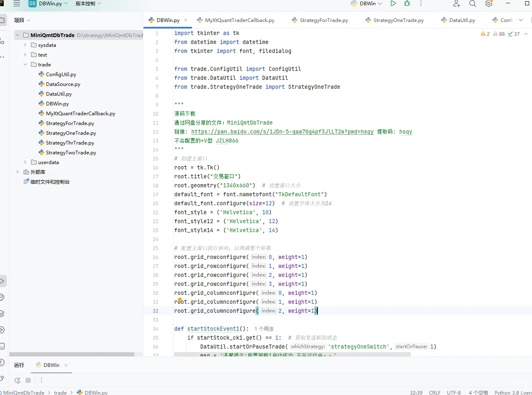Rerun DBWin in the Run tool window
The height and width of the screenshot is (395, 532).
[x=18, y=380]
